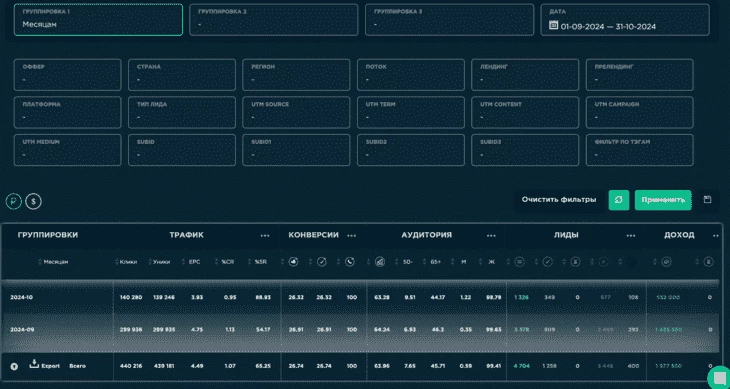
Task: Click the Очистить фильтры button
Action: pos(559,200)
